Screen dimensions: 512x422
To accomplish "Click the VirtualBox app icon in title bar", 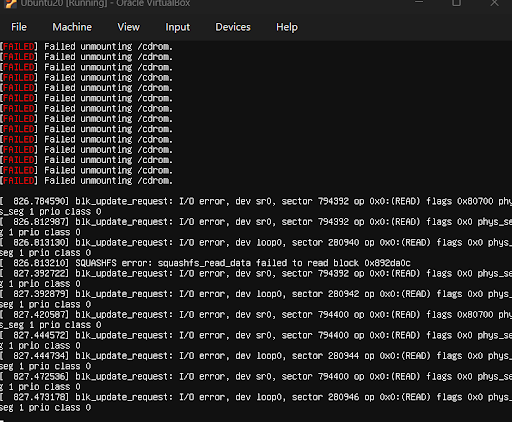I will 10,3.
